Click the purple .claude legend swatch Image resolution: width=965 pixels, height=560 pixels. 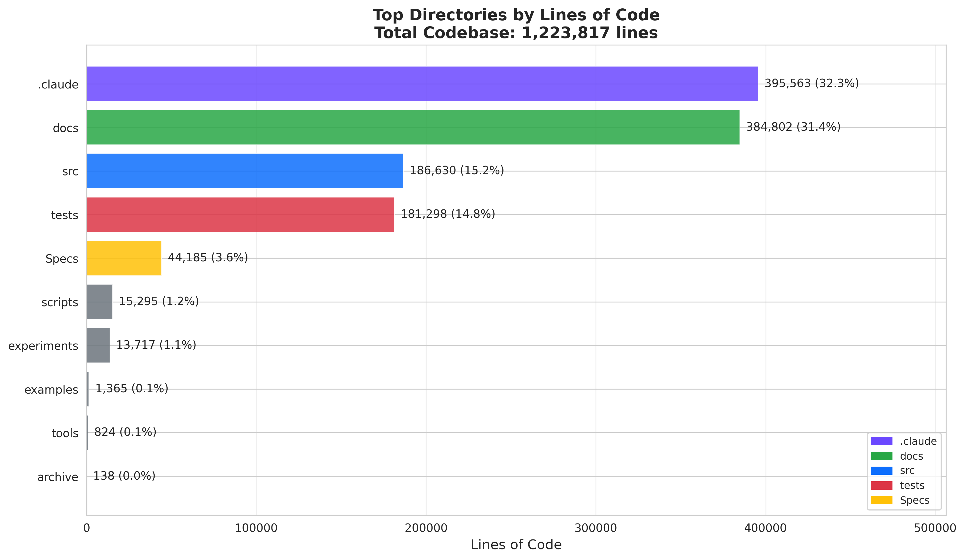(882, 441)
